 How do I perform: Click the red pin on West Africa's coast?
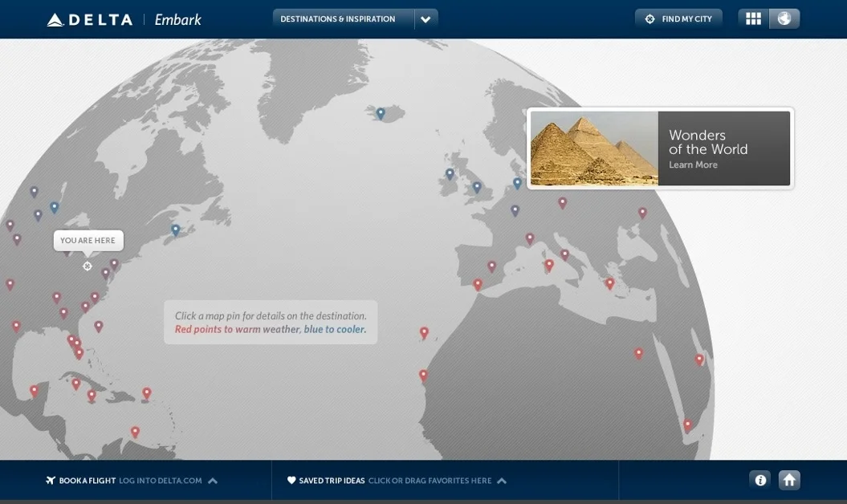[424, 376]
